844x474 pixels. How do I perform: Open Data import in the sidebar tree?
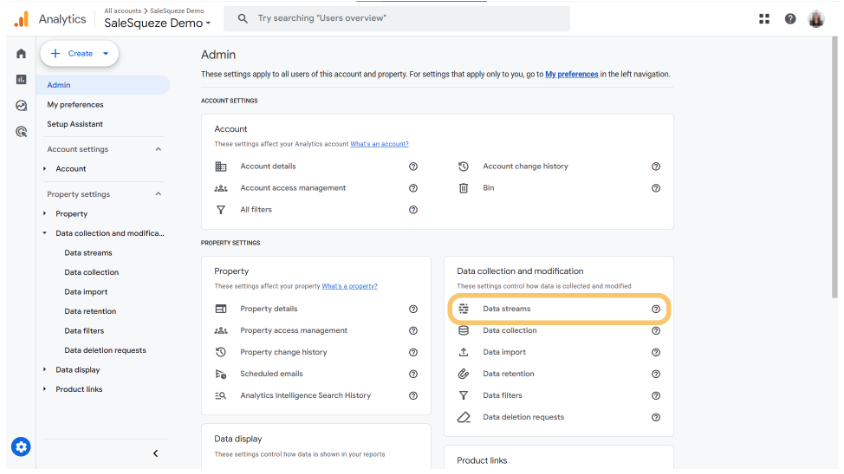(86, 292)
